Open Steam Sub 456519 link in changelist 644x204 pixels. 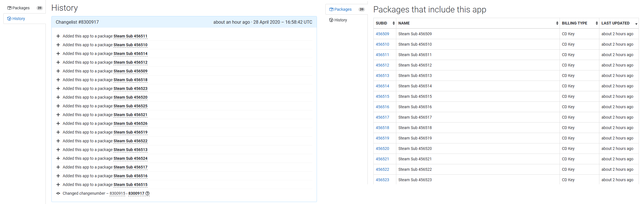click(x=130, y=132)
